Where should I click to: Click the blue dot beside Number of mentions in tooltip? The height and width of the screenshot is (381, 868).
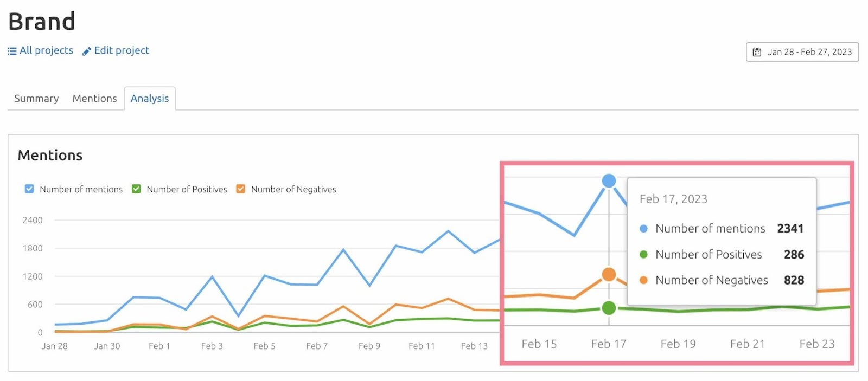click(x=643, y=228)
